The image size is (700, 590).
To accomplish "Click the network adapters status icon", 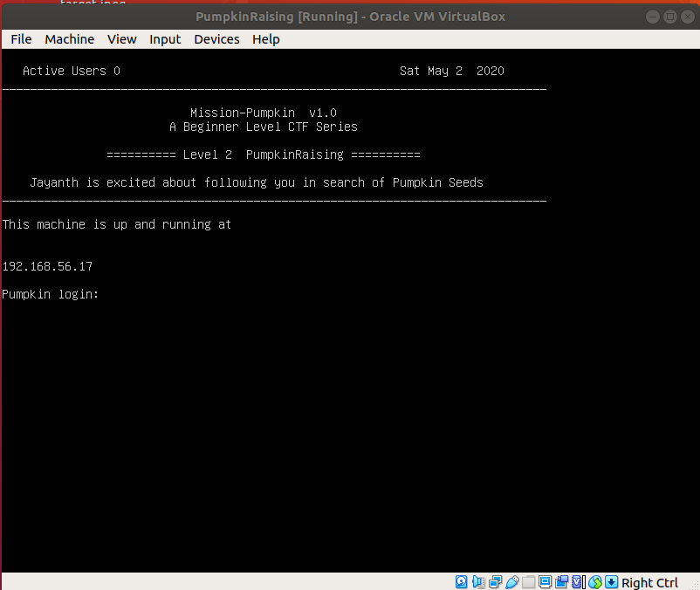I will [x=495, y=582].
